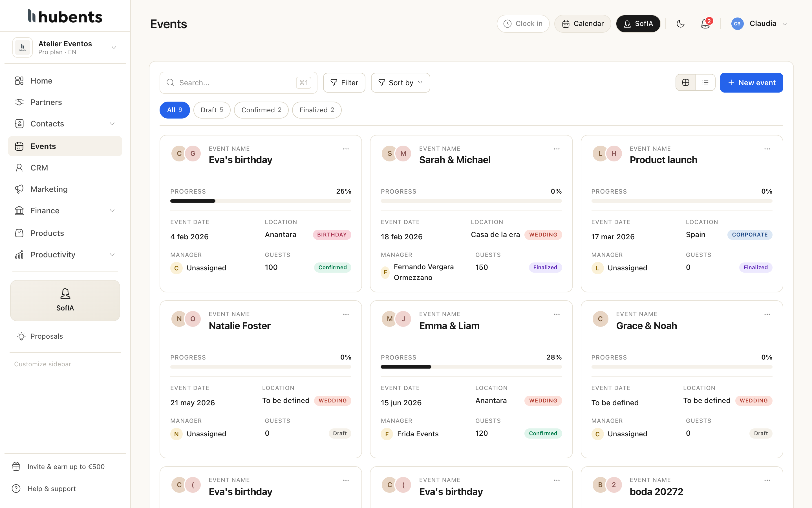Open the Filter button
812x508 pixels.
pos(344,83)
